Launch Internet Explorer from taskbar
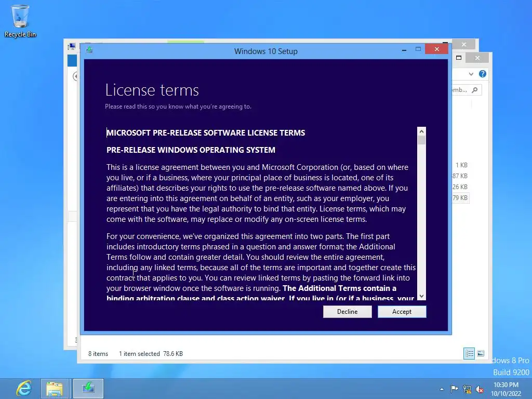Viewport: 532px width, 399px height. [x=24, y=389]
